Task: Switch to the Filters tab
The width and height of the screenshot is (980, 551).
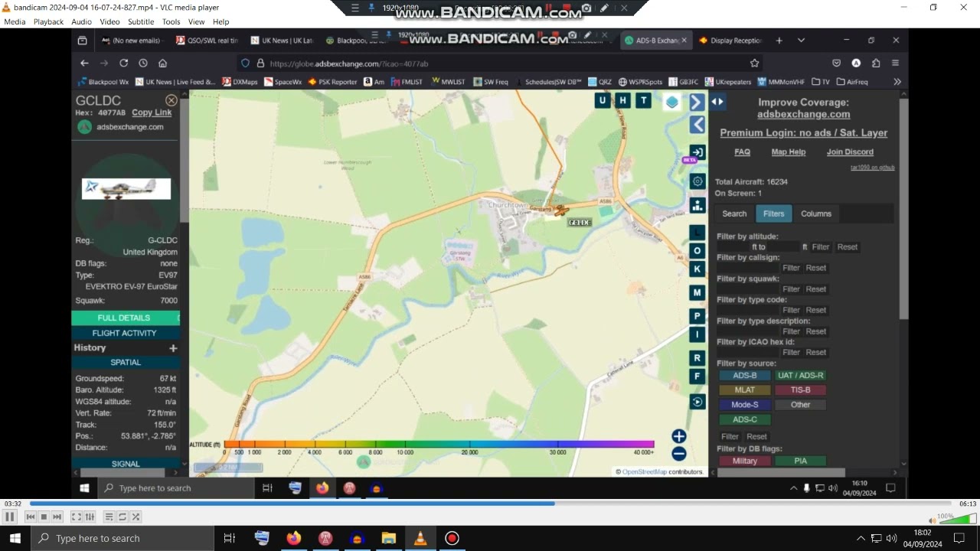Action: point(773,214)
